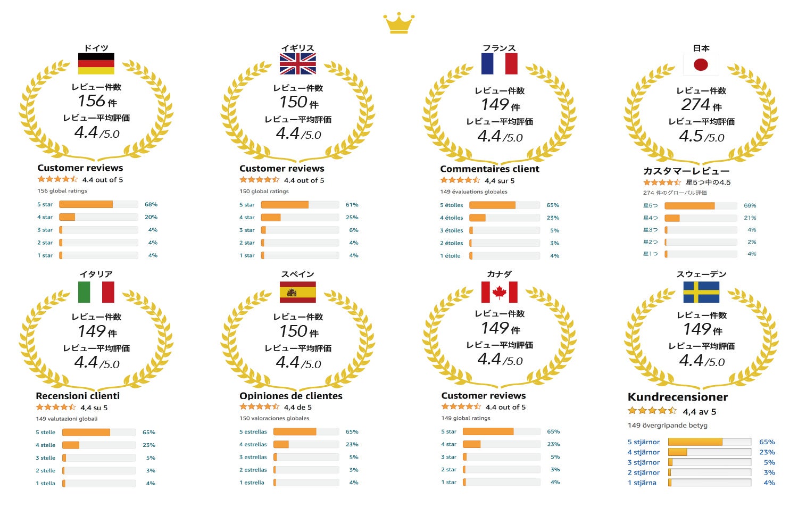798x532 pixels.
Task: Click the gold crown icon at top
Action: 398,23
